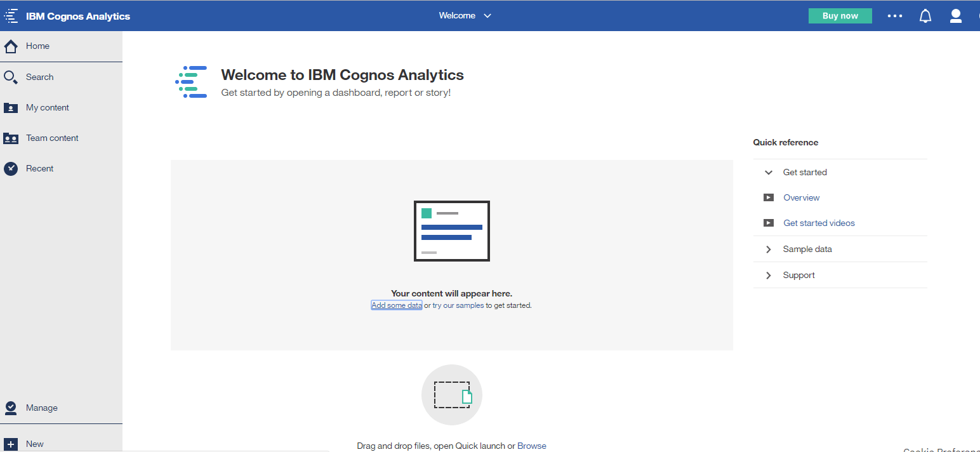980x452 pixels.
Task: Open the three-dot More menu
Action: (x=895, y=16)
